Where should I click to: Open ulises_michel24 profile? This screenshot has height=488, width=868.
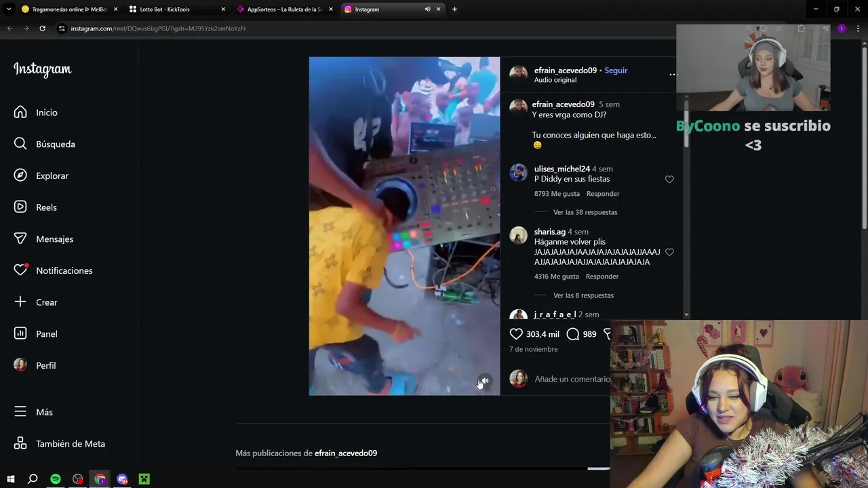click(561, 169)
